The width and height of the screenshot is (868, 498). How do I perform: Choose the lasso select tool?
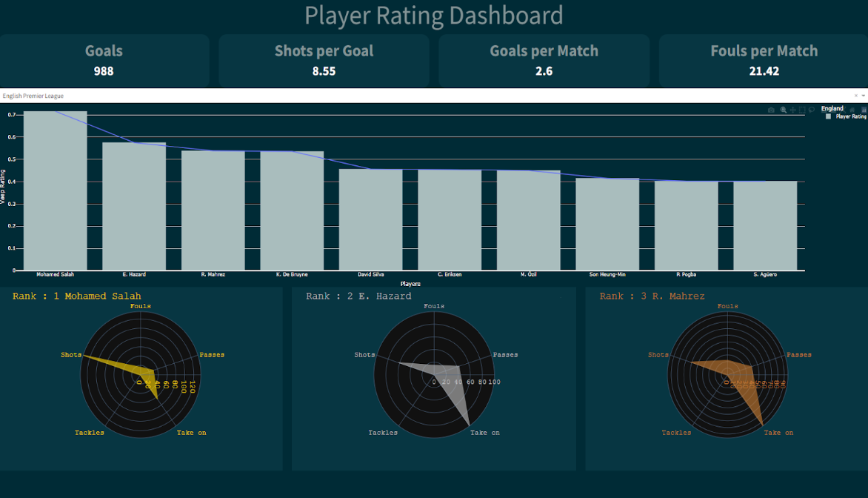[812, 110]
